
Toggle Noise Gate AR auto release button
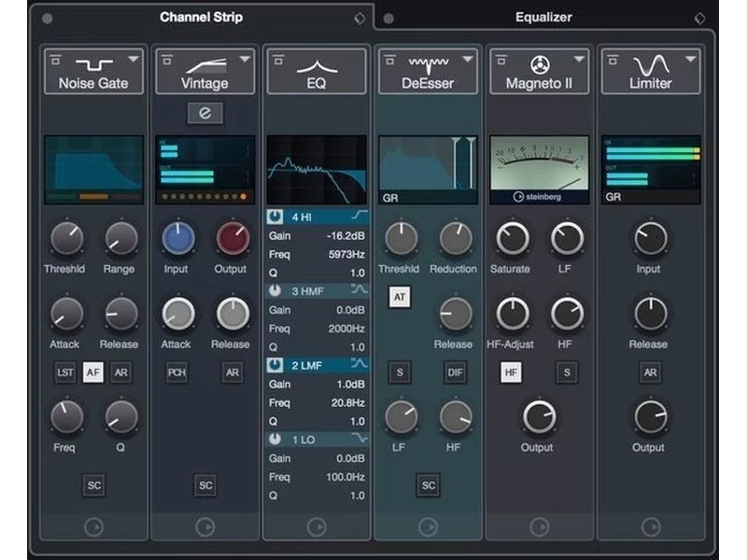(x=121, y=372)
